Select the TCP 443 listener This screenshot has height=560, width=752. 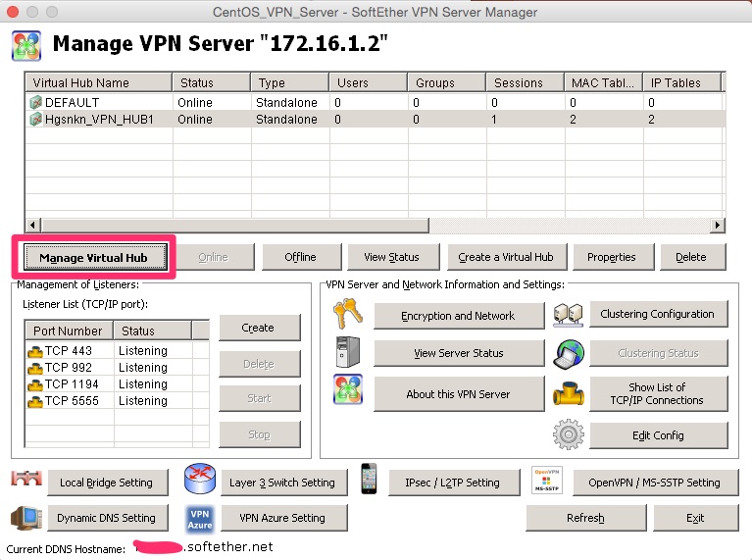point(117,351)
